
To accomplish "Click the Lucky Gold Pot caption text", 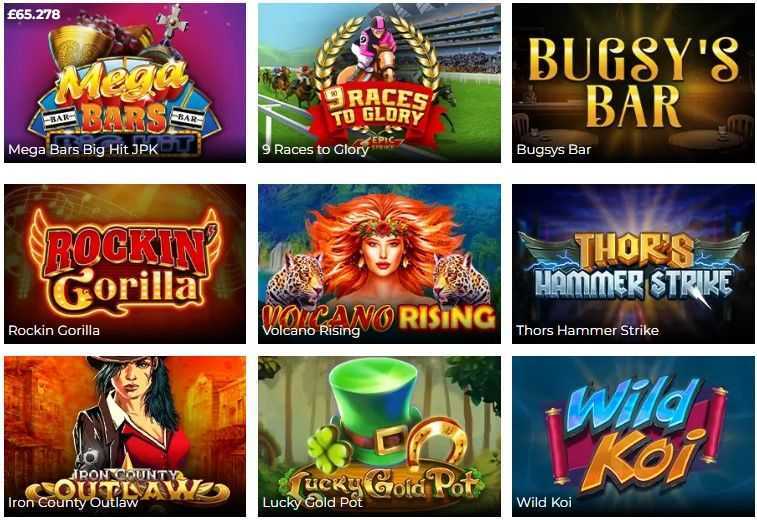I will click(312, 503).
